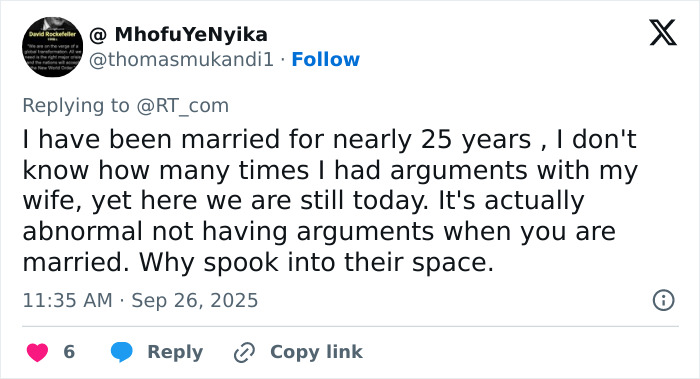The image size is (700, 379).
Task: Like the tweet with heart icon
Action: pos(38,352)
